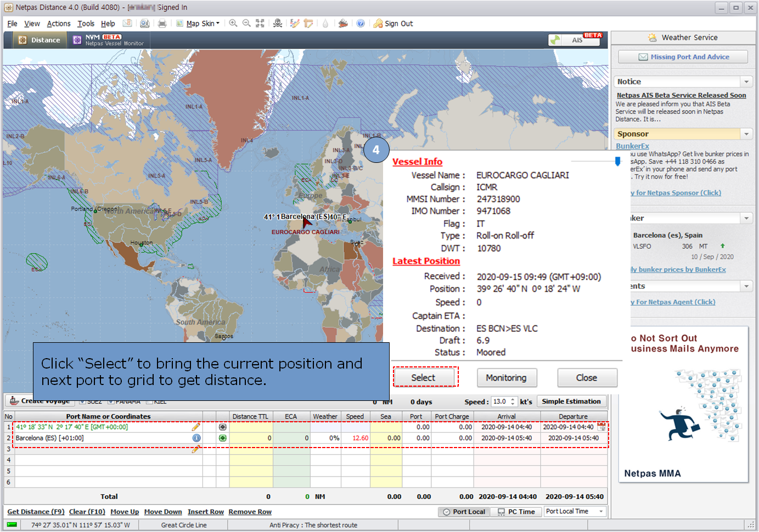Click the Speed value field showing 13.0
Screen dimensions: 759x532
[501, 401]
